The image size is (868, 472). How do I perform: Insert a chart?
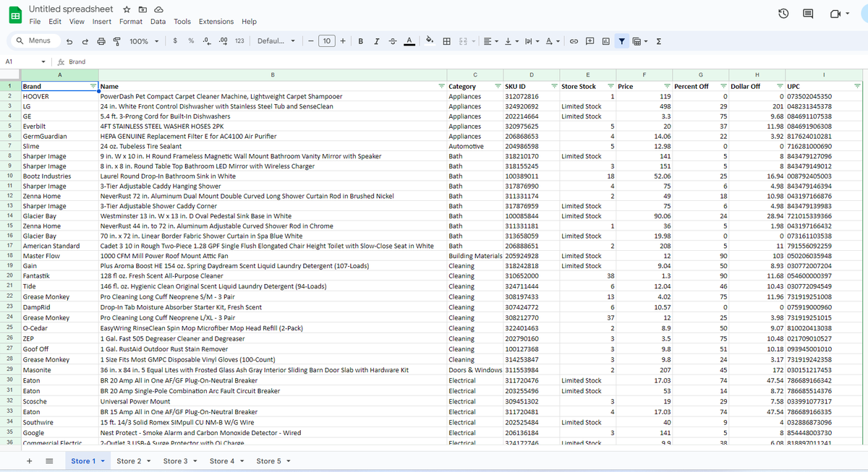point(605,41)
